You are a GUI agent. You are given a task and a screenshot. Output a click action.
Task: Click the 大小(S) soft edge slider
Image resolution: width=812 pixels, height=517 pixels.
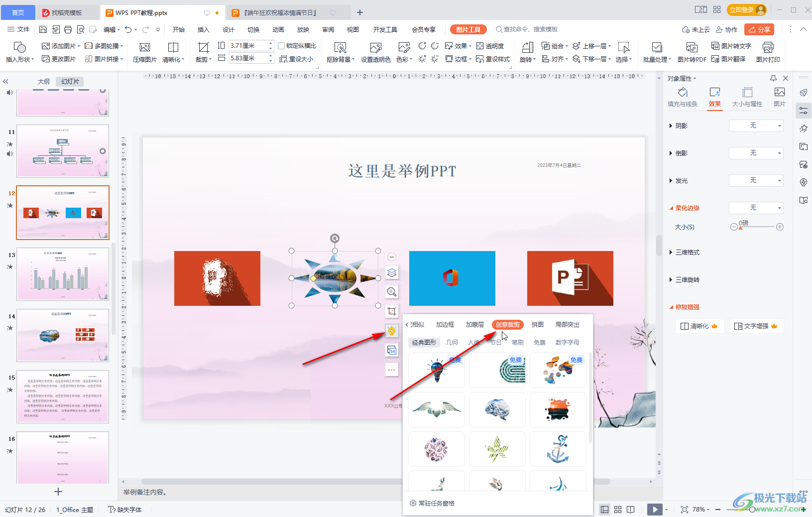pos(756,227)
